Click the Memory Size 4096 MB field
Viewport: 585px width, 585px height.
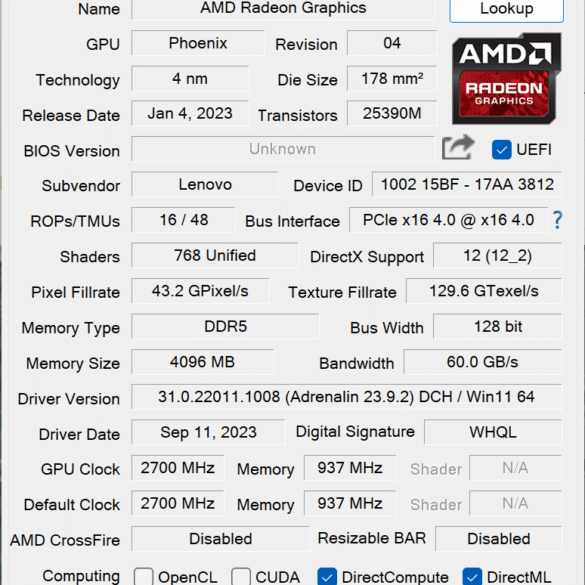pyautogui.click(x=203, y=362)
